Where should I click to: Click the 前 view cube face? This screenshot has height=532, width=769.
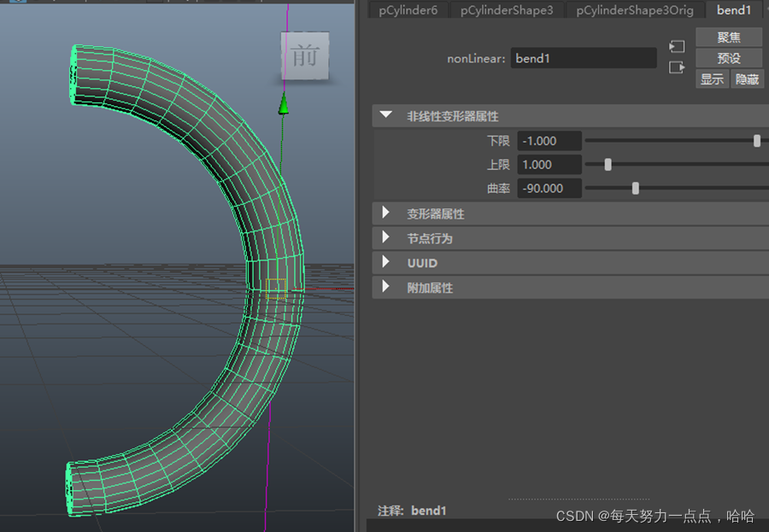304,56
